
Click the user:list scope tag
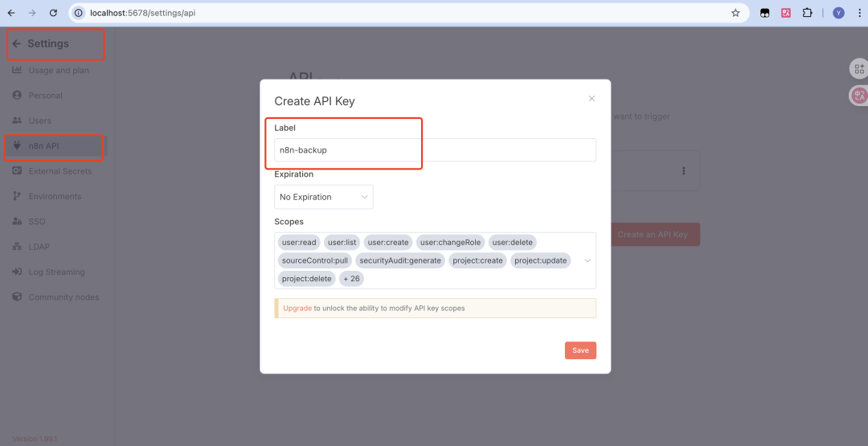(x=342, y=242)
